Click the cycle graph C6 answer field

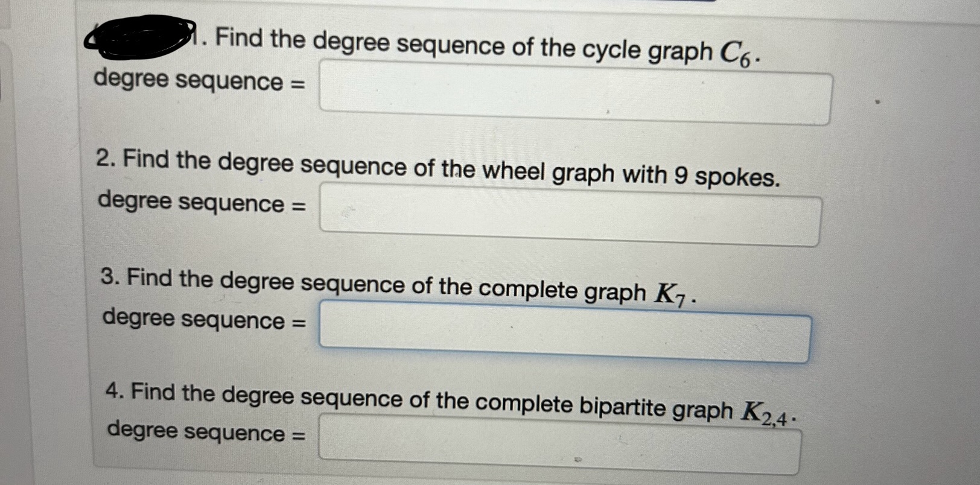pos(576,92)
